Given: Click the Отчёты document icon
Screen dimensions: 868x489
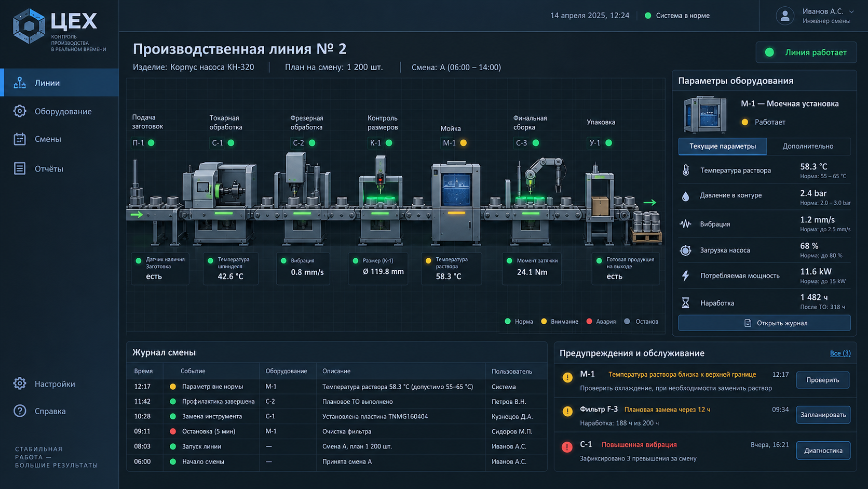Looking at the screenshot, I should (20, 168).
